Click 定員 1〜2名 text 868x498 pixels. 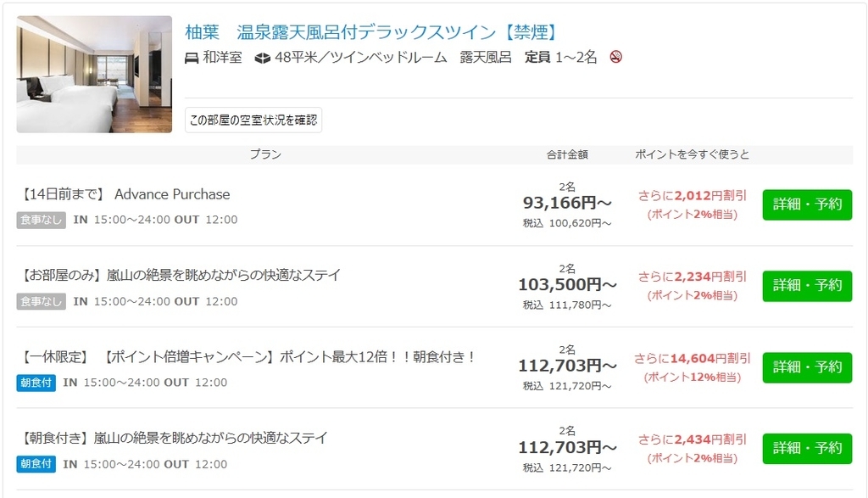coord(561,57)
